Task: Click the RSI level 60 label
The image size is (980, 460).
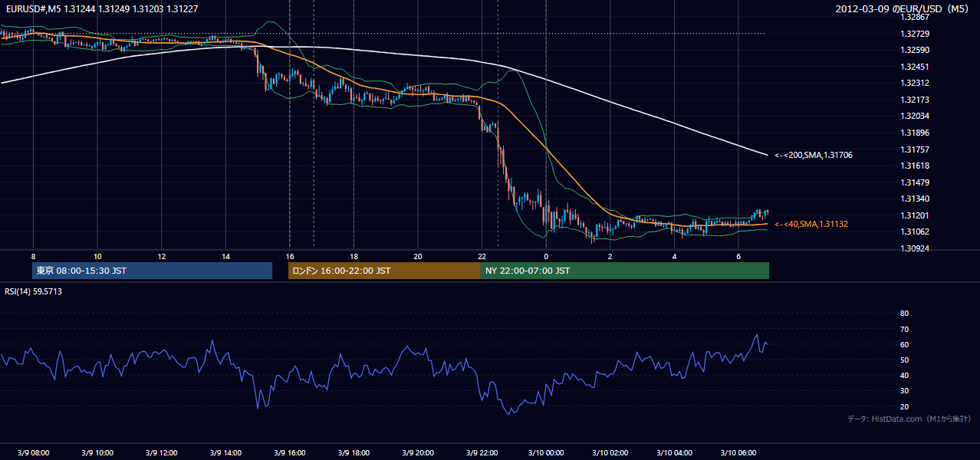Action: [x=904, y=344]
